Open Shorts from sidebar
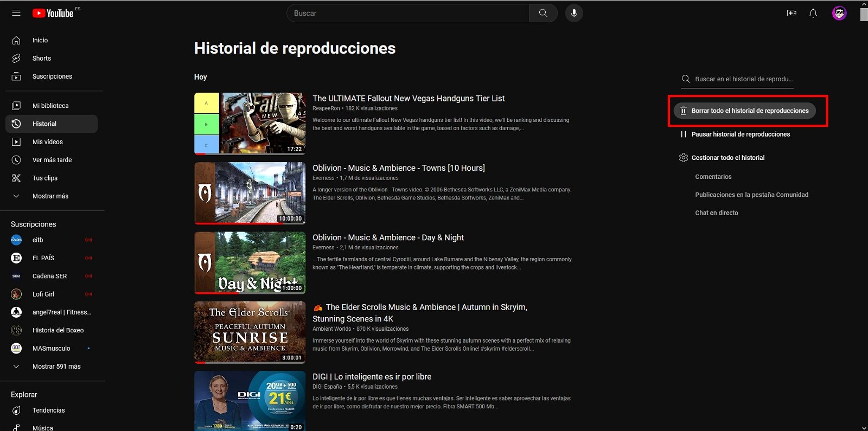This screenshot has width=868, height=431. pyautogui.click(x=52, y=58)
